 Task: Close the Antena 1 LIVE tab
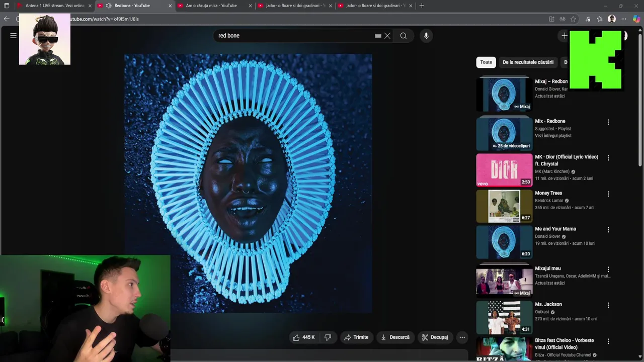pyautogui.click(x=90, y=6)
